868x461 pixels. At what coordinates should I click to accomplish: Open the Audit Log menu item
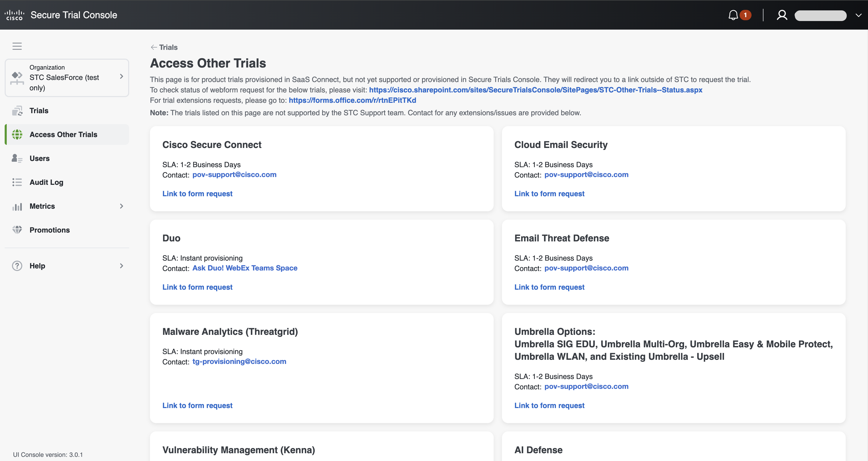pyautogui.click(x=46, y=182)
